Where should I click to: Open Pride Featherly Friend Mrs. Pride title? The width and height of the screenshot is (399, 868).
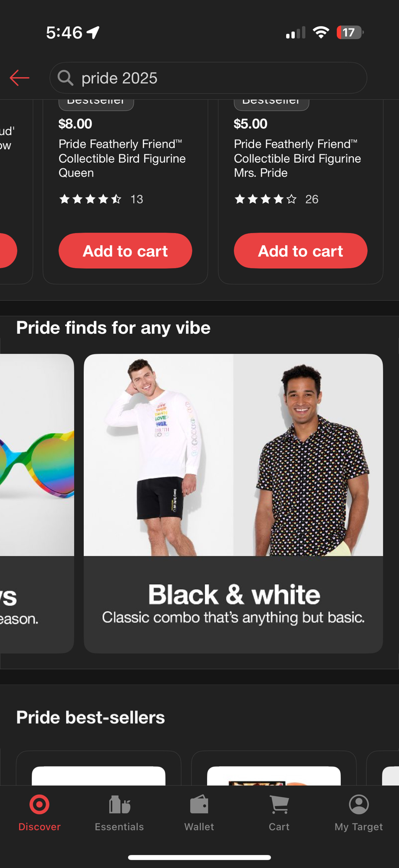coord(297,158)
